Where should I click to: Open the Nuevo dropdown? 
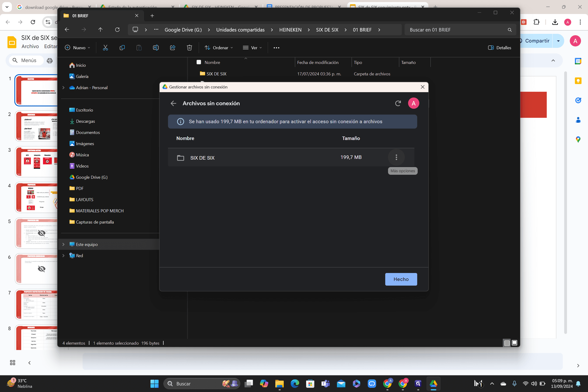coord(77,48)
